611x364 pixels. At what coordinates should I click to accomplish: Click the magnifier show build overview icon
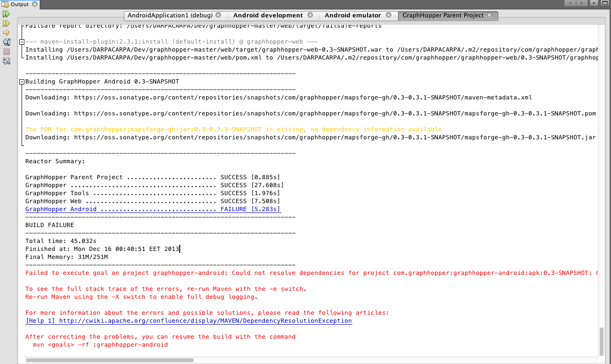click(6, 42)
